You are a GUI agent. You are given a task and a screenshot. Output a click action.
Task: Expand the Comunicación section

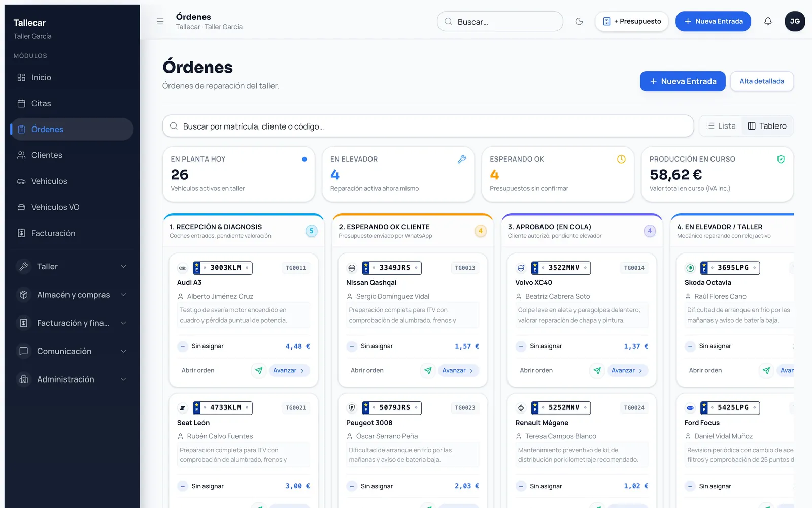tap(72, 351)
